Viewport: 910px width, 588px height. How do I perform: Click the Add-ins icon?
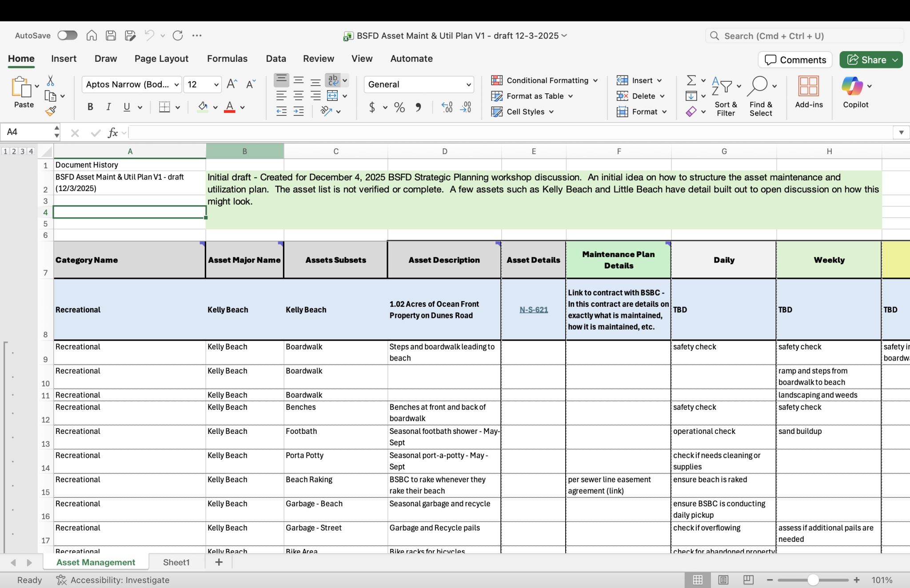[808, 86]
